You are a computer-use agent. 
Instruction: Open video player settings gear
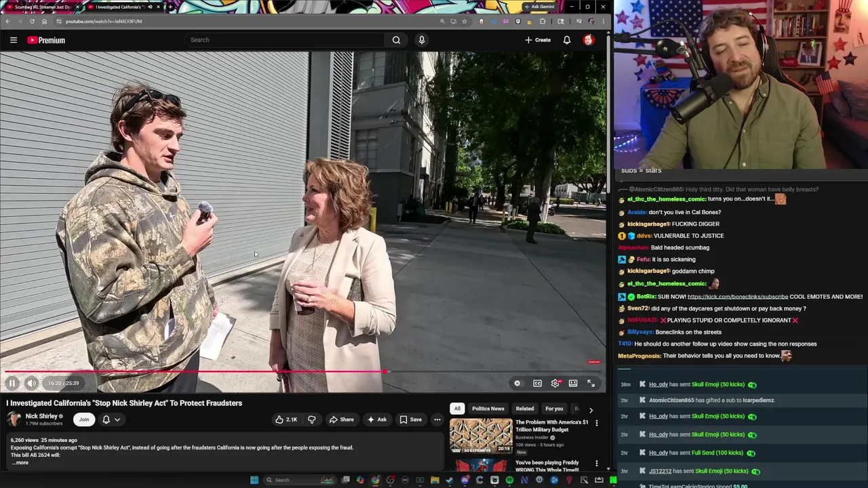555,383
